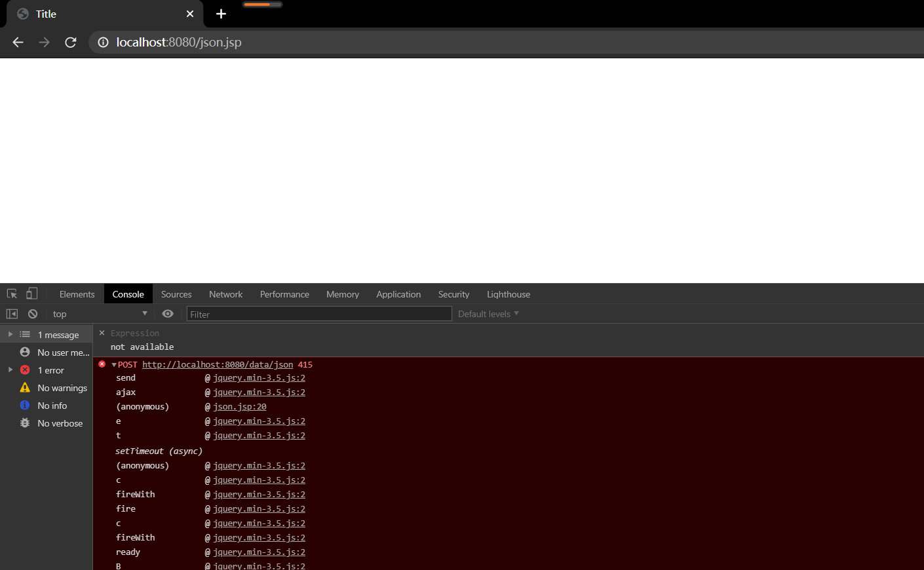View site information icon in address bar
Image resolution: width=924 pixels, height=570 pixels.
pos(103,42)
